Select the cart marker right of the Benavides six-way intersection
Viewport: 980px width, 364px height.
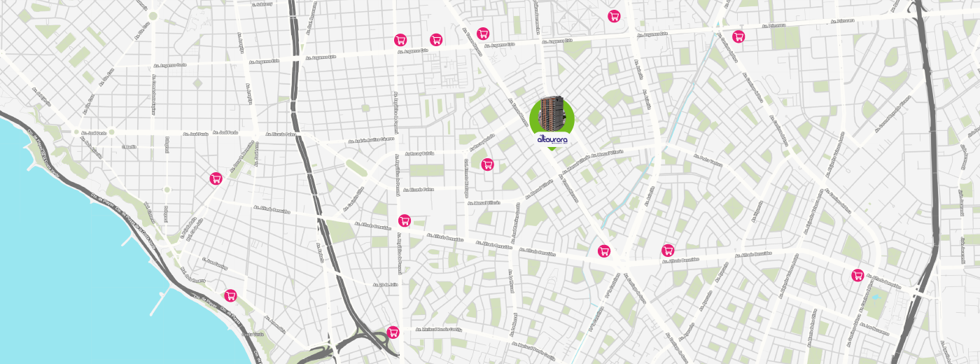point(668,250)
